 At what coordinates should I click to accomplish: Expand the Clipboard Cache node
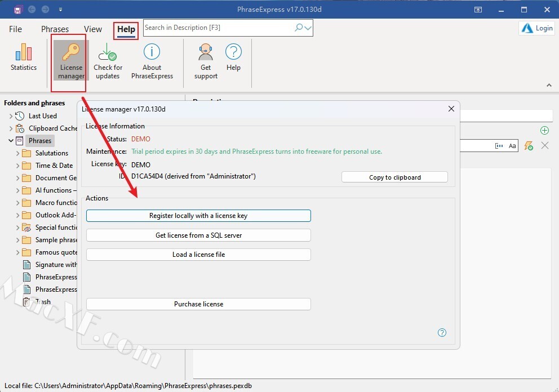(11, 128)
